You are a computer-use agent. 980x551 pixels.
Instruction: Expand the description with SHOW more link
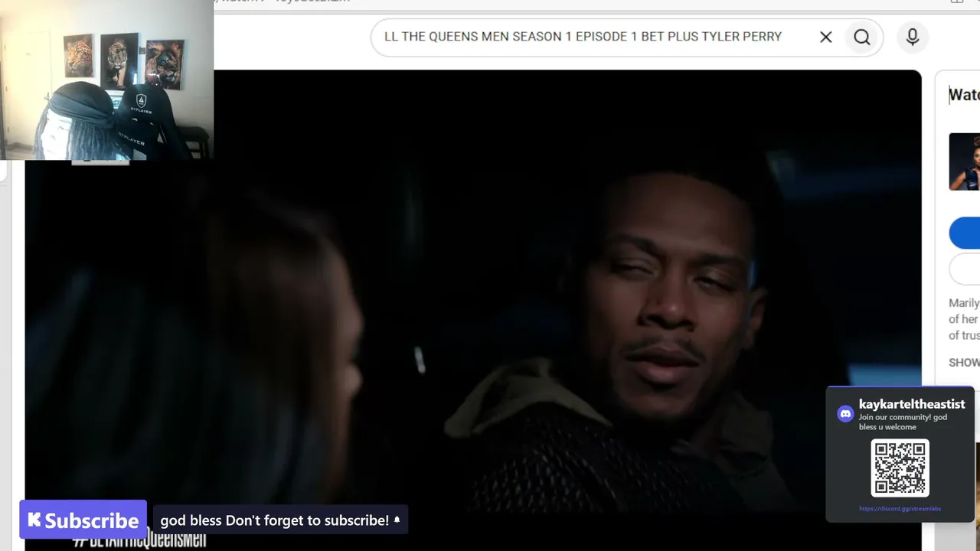click(964, 362)
